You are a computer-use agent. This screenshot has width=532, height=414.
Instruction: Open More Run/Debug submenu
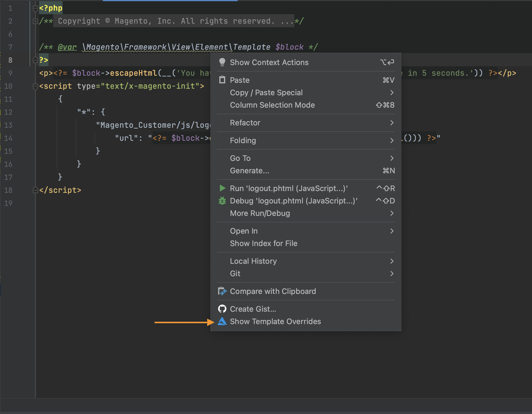tap(306, 213)
